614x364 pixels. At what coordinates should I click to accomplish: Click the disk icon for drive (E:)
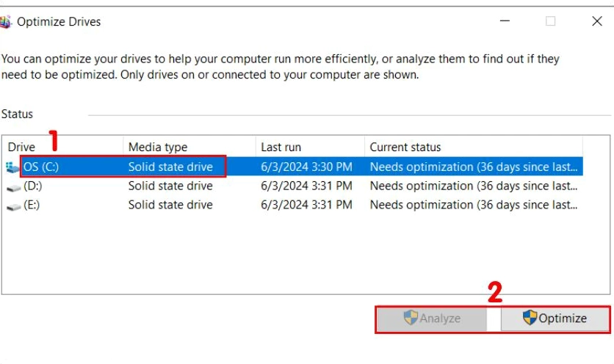click(13, 206)
